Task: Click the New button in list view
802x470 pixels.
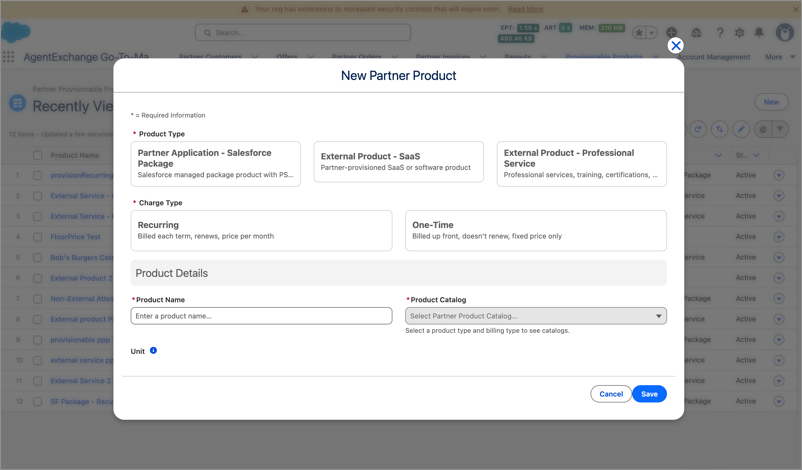Action: pos(771,102)
